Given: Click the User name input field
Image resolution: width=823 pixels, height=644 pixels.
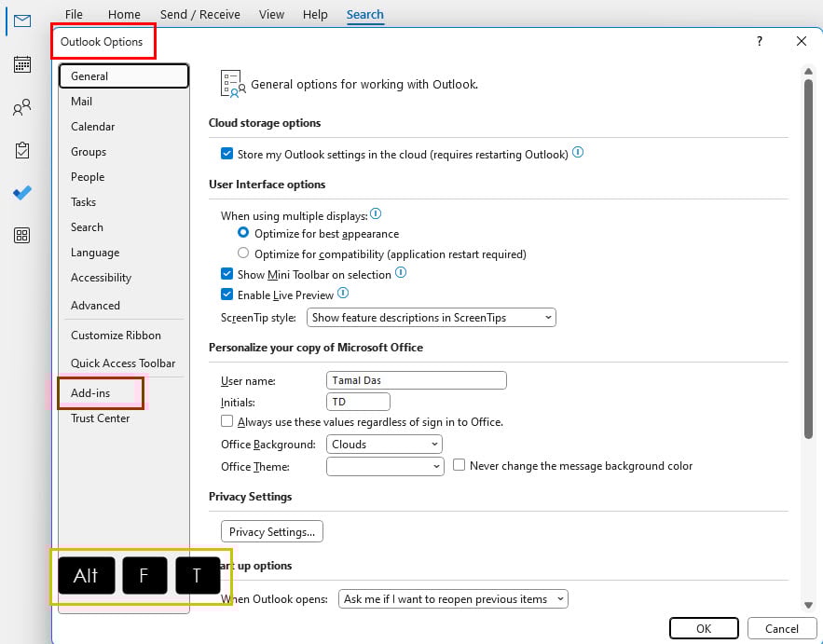Looking at the screenshot, I should (417, 380).
